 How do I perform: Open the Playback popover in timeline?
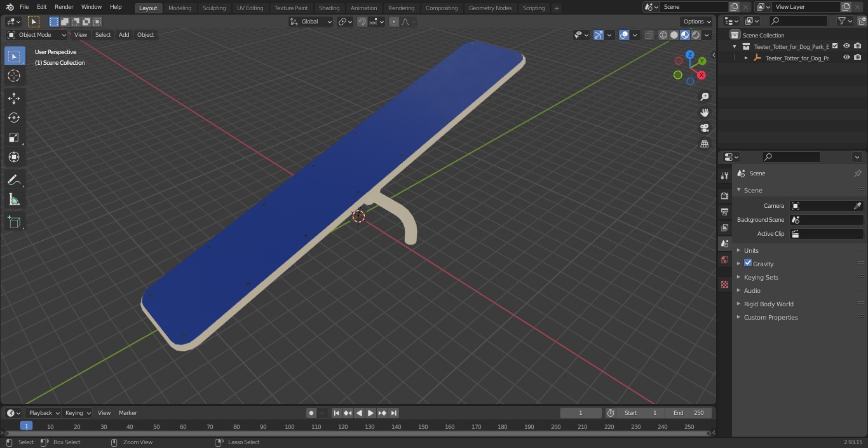coord(44,413)
